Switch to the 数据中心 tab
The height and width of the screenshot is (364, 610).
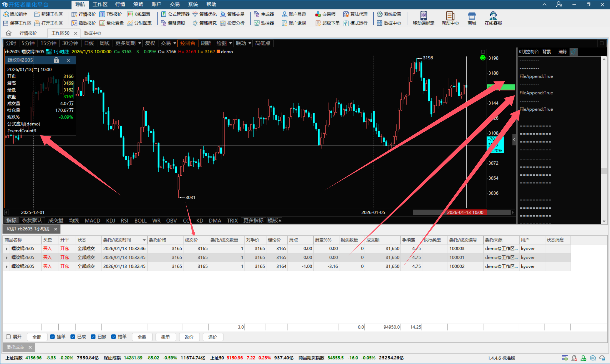(92, 33)
